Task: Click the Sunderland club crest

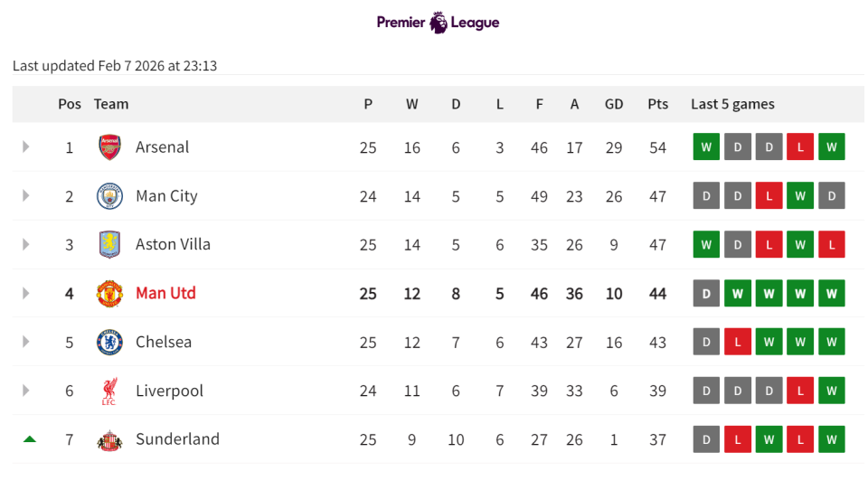Action: [109, 439]
